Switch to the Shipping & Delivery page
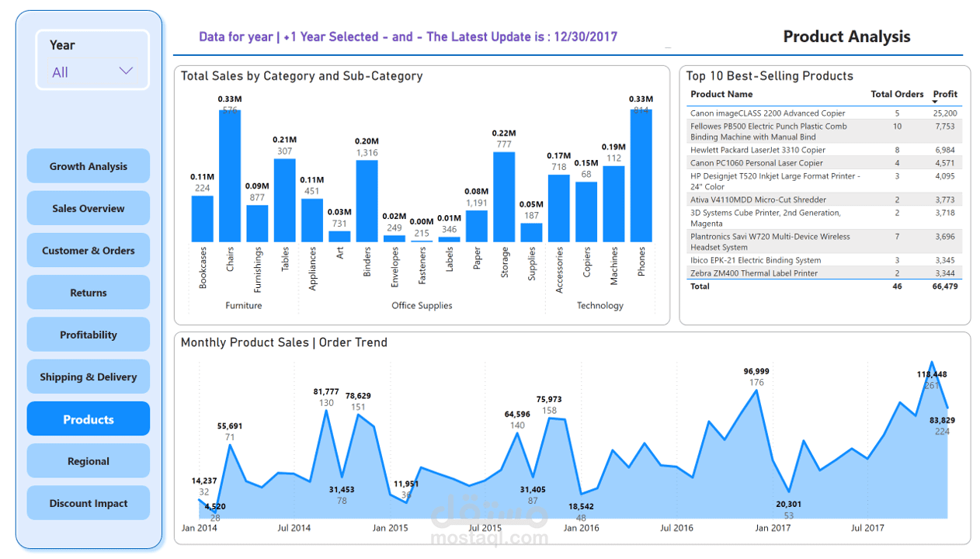This screenshot has height=559, width=980. 89,377
